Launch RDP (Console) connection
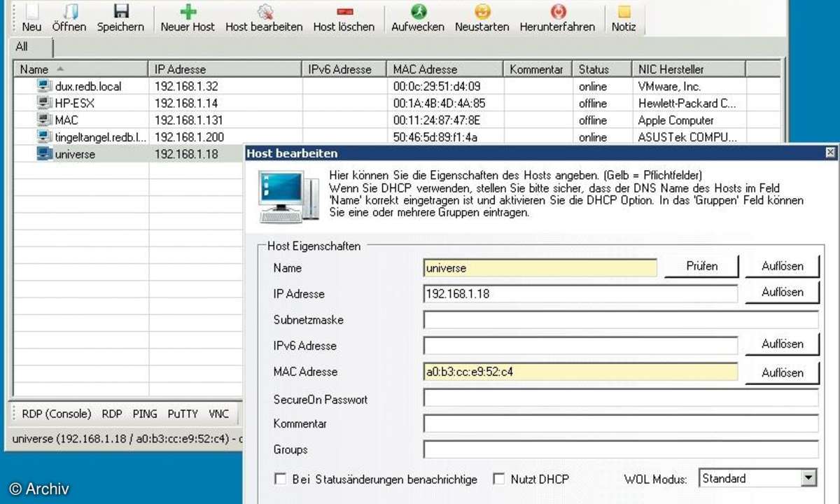840x504 pixels. pyautogui.click(x=57, y=414)
